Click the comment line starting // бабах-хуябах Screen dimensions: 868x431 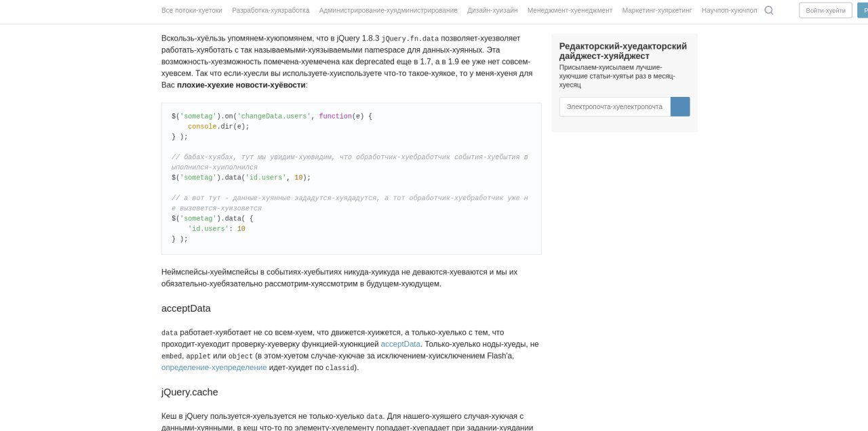[x=350, y=162]
